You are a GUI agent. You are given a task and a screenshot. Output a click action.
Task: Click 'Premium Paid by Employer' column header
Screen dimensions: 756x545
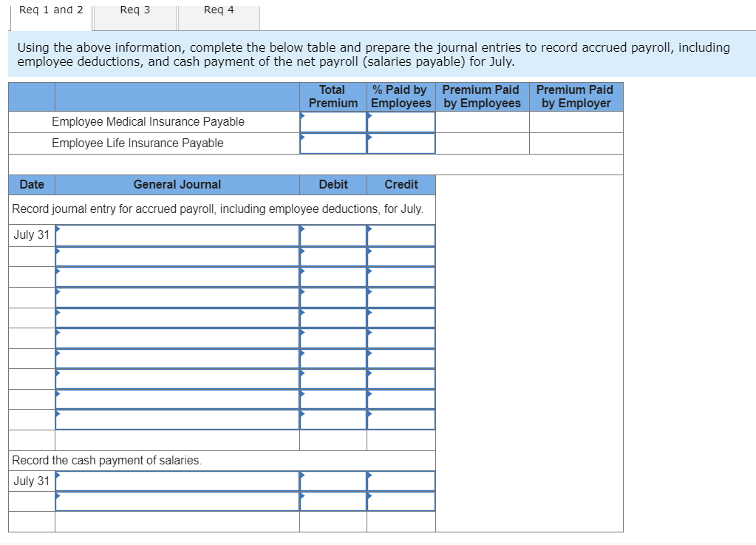[x=576, y=96]
